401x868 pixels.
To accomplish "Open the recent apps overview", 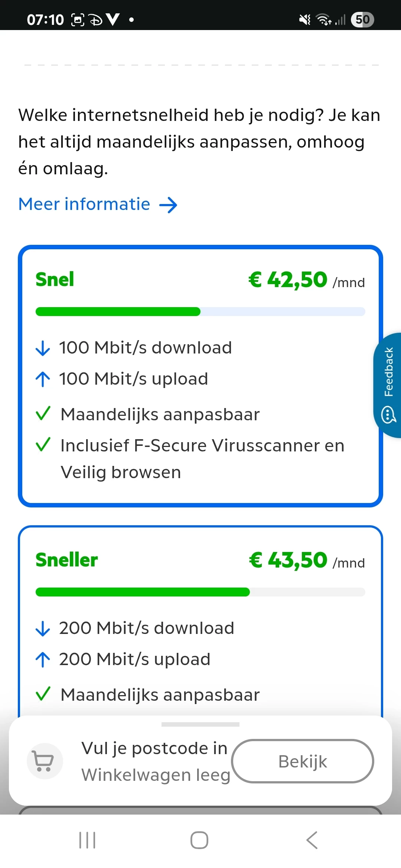I will tap(87, 840).
